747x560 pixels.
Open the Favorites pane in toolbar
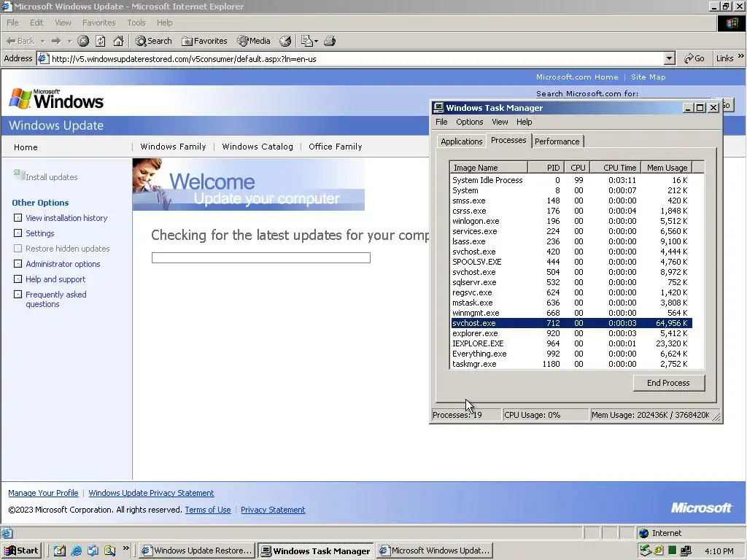click(204, 41)
